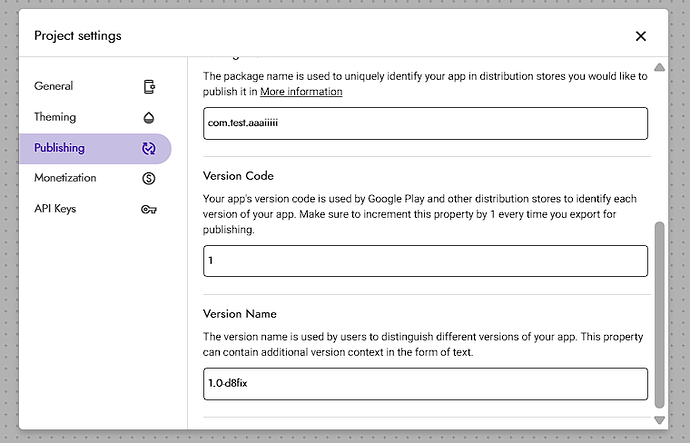The height and width of the screenshot is (443, 690).
Task: Click the General tab's device icon
Action: (149, 86)
